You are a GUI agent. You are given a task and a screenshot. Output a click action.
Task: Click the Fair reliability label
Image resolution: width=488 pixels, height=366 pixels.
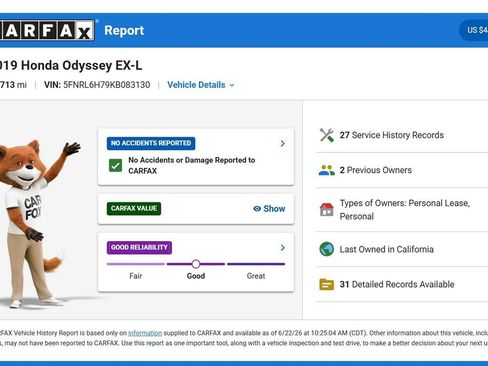coord(136,276)
